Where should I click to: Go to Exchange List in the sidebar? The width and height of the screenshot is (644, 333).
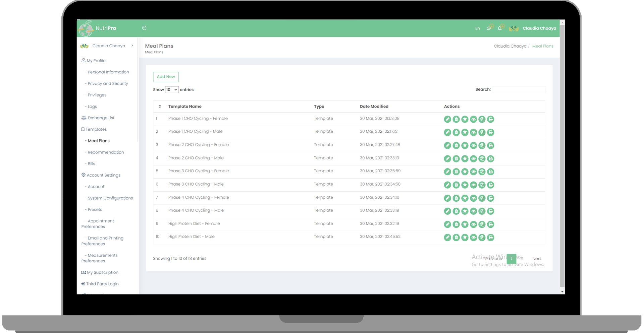pos(101,118)
